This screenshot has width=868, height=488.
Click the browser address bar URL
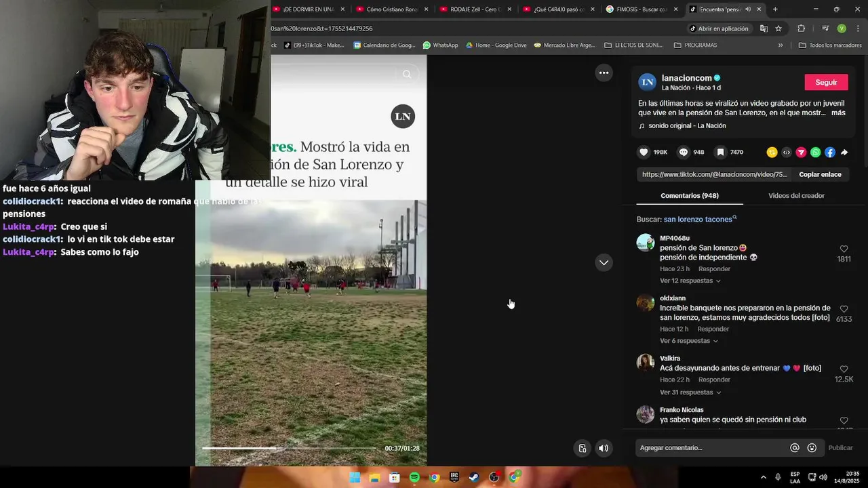(321, 28)
